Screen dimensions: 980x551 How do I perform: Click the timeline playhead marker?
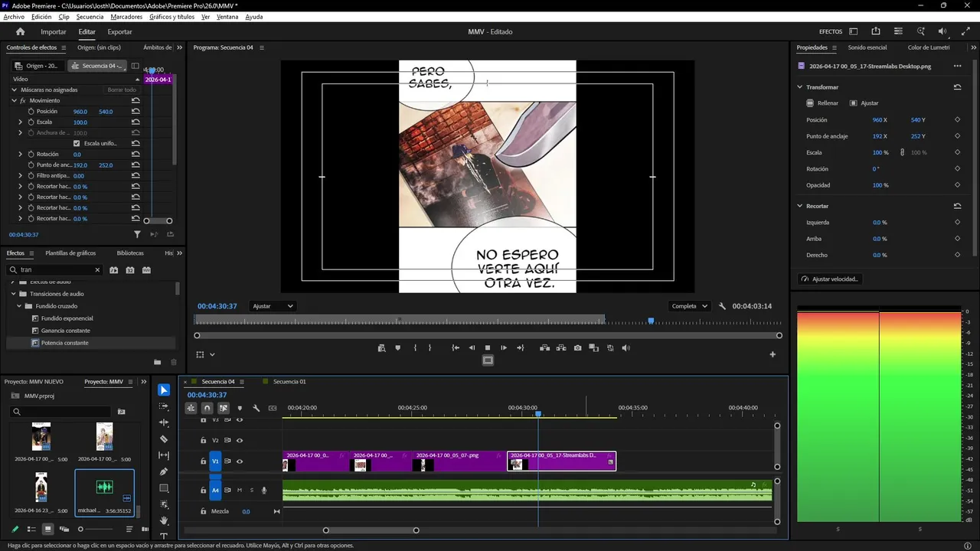click(538, 413)
